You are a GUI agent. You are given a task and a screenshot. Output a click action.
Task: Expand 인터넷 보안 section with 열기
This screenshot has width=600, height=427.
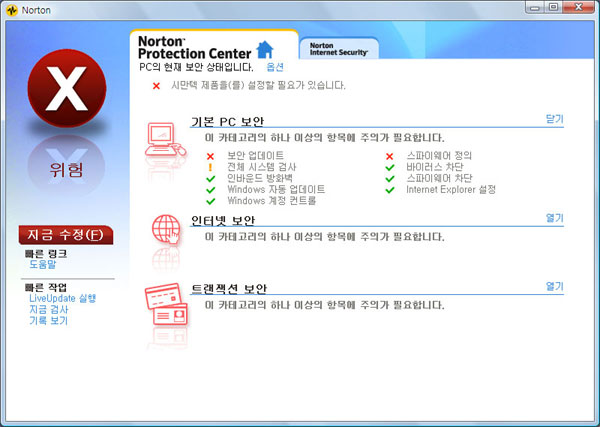[555, 218]
